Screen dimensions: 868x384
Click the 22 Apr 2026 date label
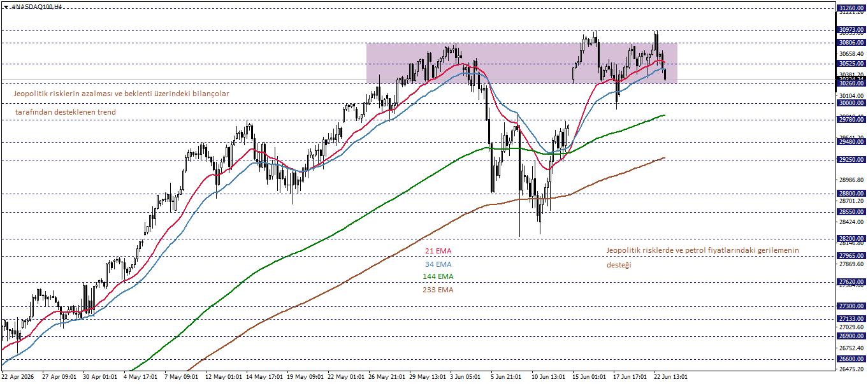point(19,377)
